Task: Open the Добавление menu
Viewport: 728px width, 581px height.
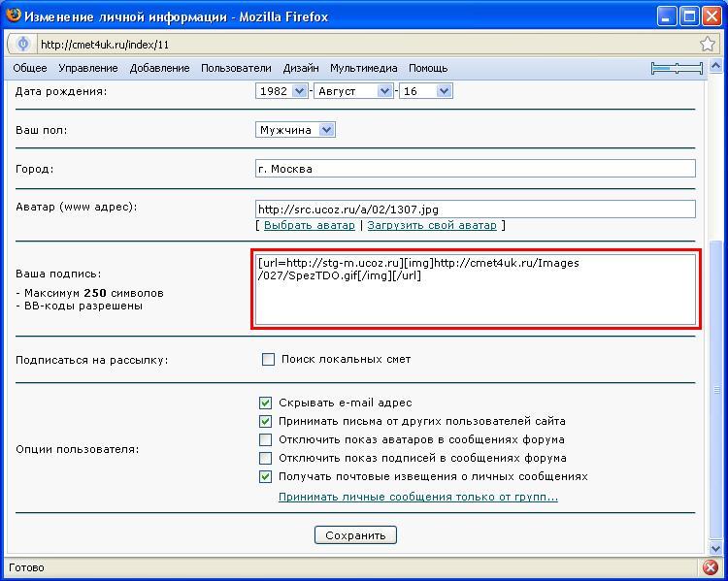Action: (x=160, y=68)
